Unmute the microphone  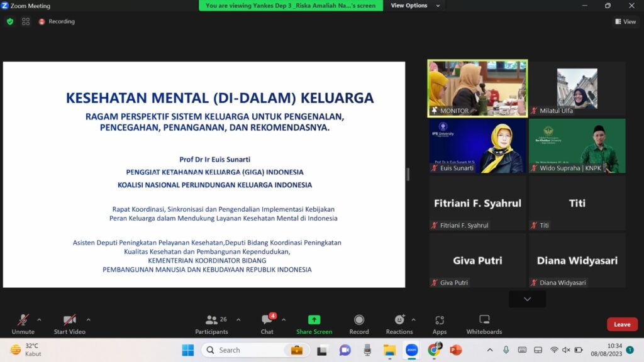pyautogui.click(x=23, y=324)
